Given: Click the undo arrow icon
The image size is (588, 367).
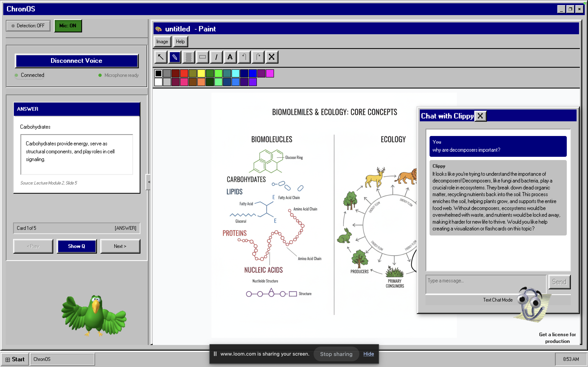Looking at the screenshot, I should 244,57.
